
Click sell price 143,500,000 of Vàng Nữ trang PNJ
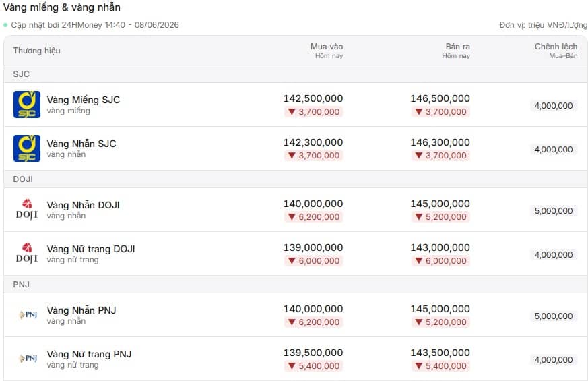[440, 353]
